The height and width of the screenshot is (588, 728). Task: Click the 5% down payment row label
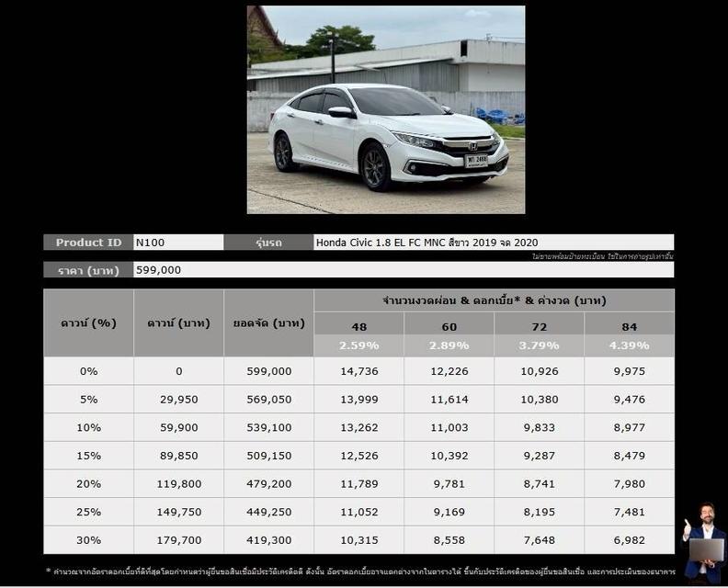(x=88, y=399)
